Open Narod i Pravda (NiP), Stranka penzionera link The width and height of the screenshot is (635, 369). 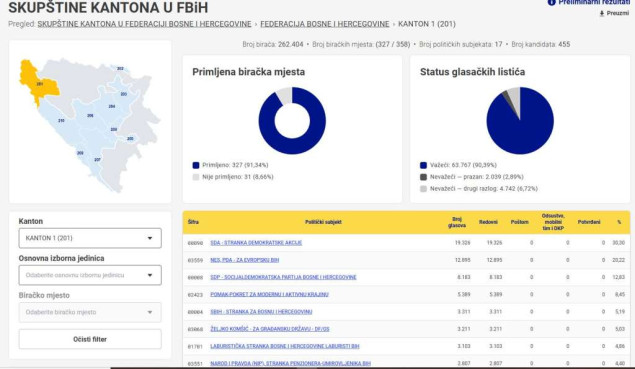[290, 363]
